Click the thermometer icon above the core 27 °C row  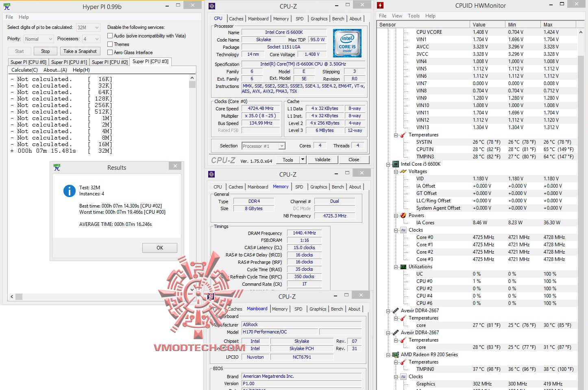coord(403,318)
